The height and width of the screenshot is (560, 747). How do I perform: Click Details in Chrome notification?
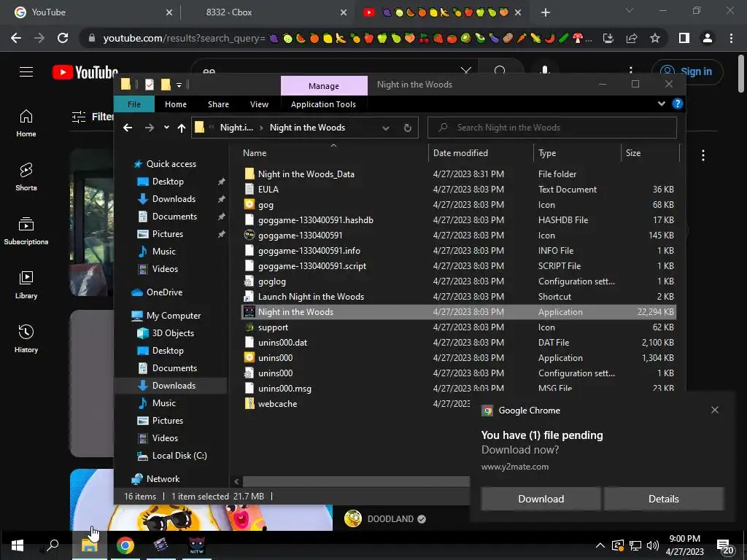coord(664,499)
